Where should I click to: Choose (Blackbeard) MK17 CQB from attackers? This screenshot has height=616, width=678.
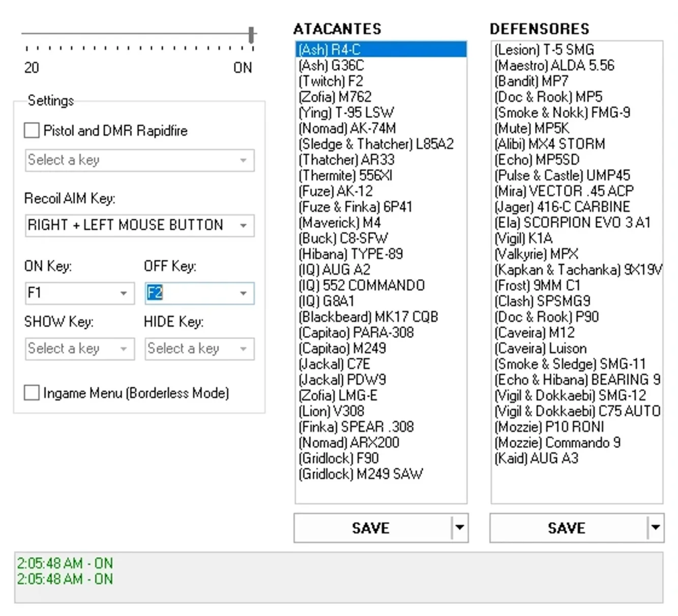(x=381, y=317)
